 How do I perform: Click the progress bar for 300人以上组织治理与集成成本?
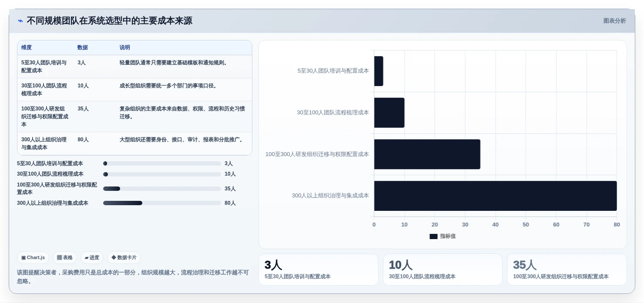(162, 203)
